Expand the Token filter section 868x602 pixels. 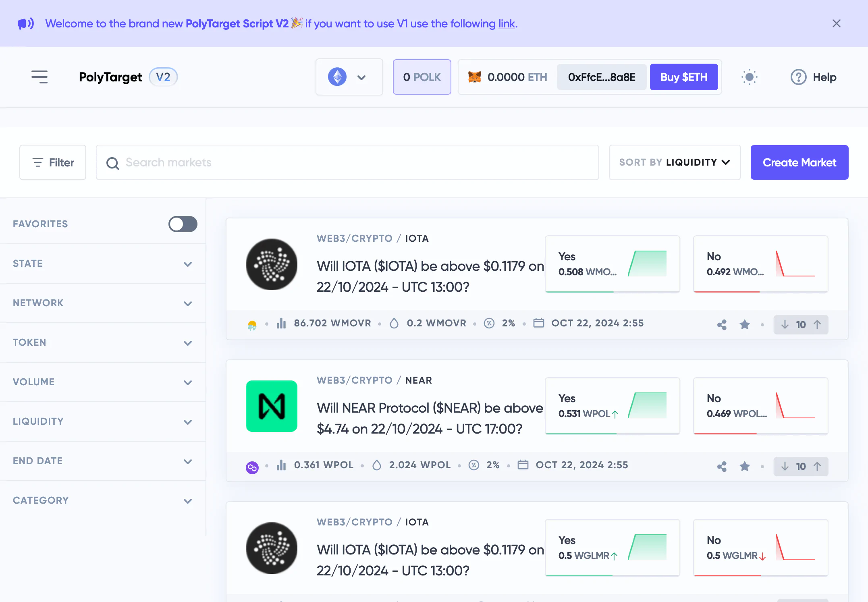pos(103,343)
